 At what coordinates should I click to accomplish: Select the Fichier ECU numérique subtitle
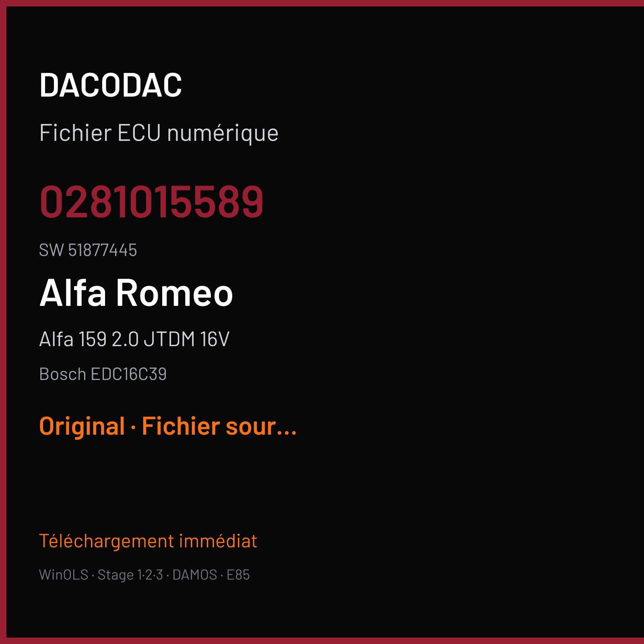click(x=159, y=133)
